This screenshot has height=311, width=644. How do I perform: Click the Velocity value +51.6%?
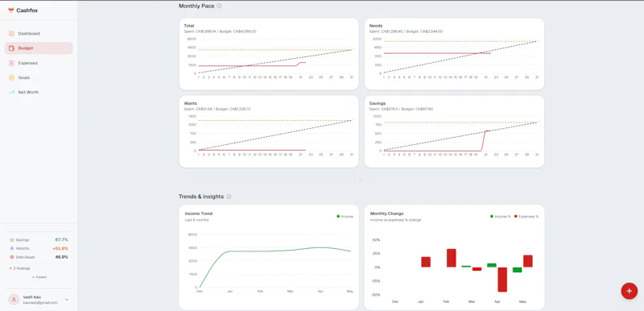(60, 248)
